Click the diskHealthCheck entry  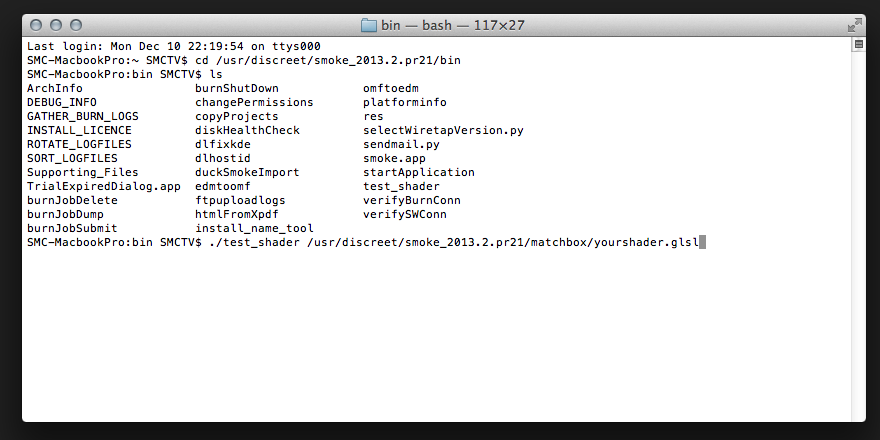(247, 130)
